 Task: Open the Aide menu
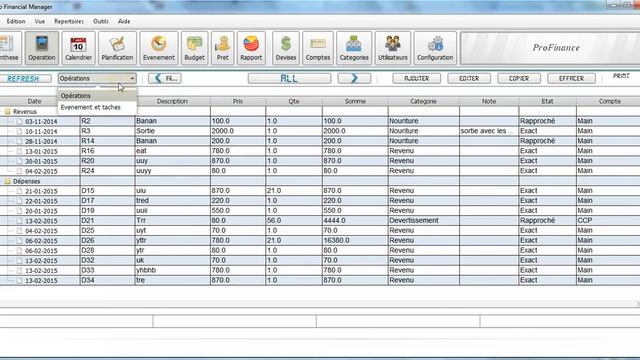(124, 21)
